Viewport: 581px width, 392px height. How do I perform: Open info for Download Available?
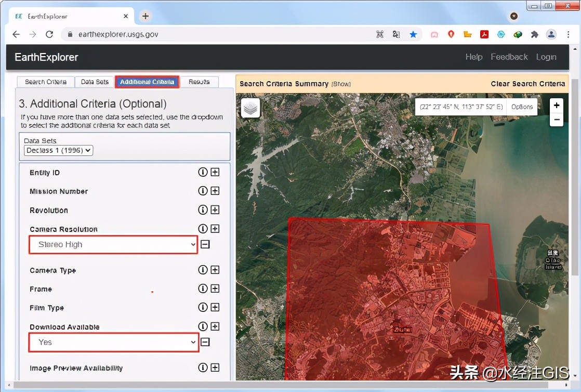203,326
